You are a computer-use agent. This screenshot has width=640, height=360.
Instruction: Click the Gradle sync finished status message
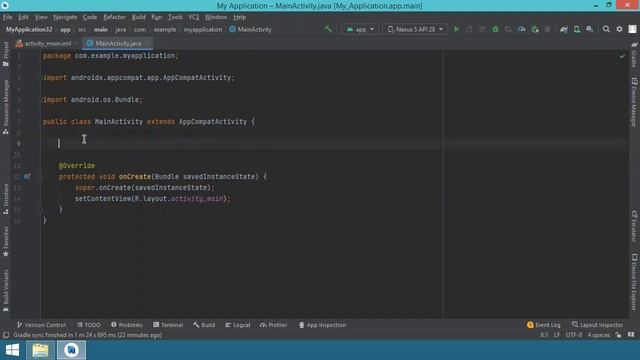tap(88, 335)
